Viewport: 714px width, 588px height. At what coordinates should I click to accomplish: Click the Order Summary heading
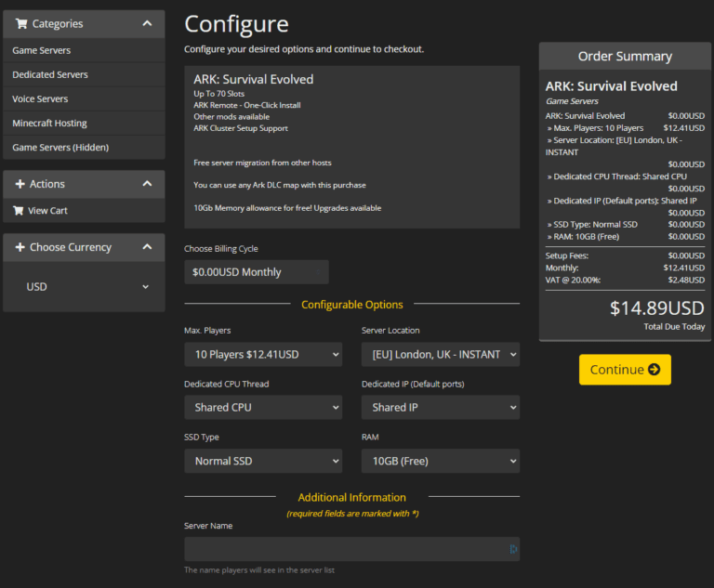pyautogui.click(x=625, y=57)
